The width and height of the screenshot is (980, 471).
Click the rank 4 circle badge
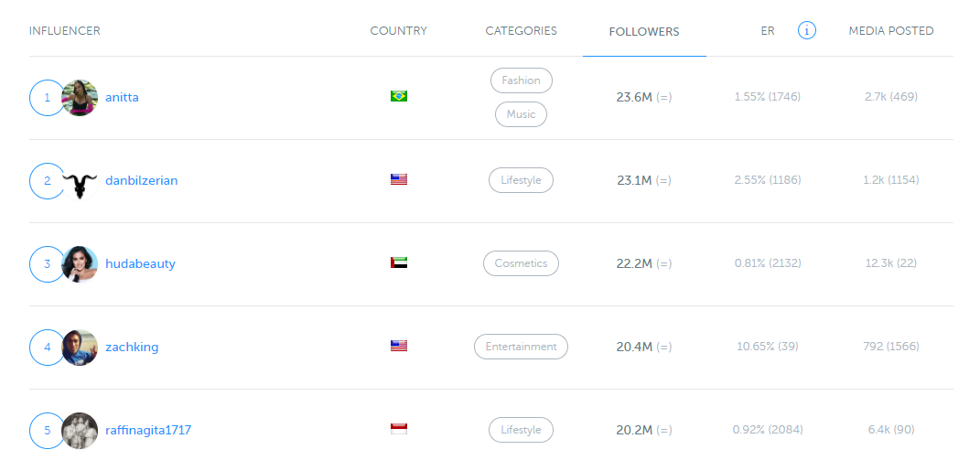[47, 347]
